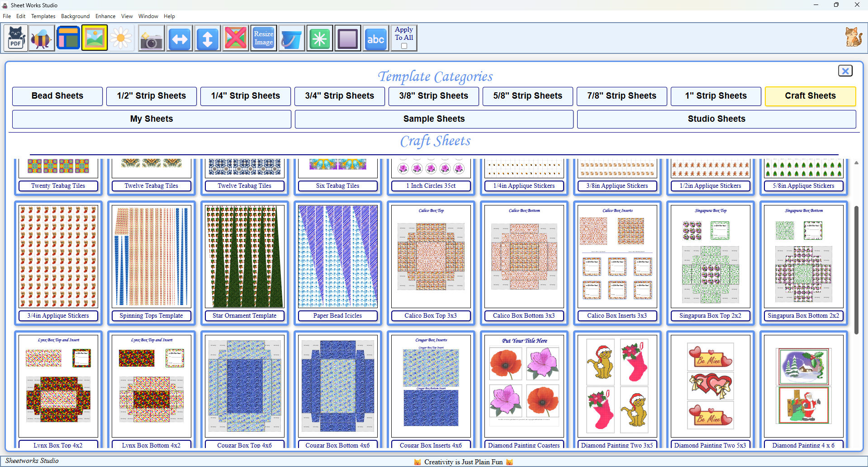
Task: Open the Templates menu
Action: (43, 16)
